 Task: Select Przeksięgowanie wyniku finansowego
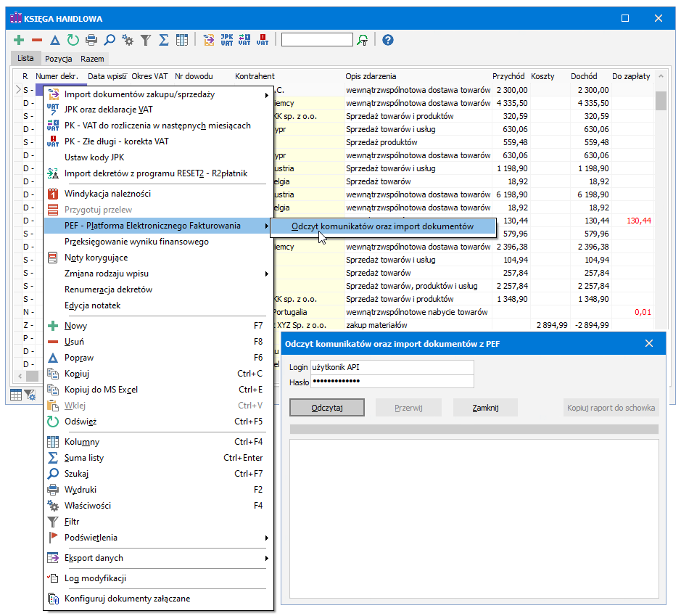point(159,242)
